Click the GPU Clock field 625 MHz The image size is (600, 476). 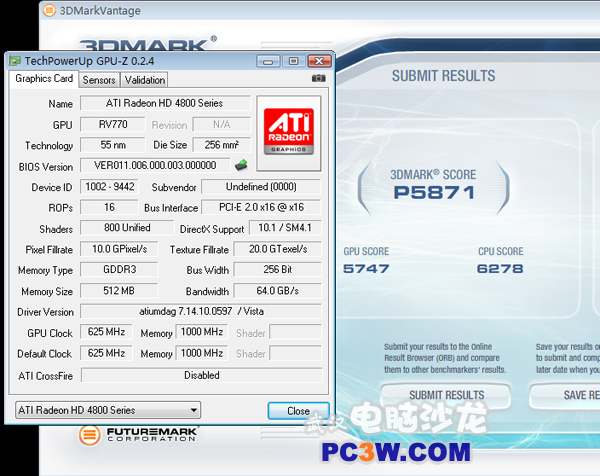106,332
